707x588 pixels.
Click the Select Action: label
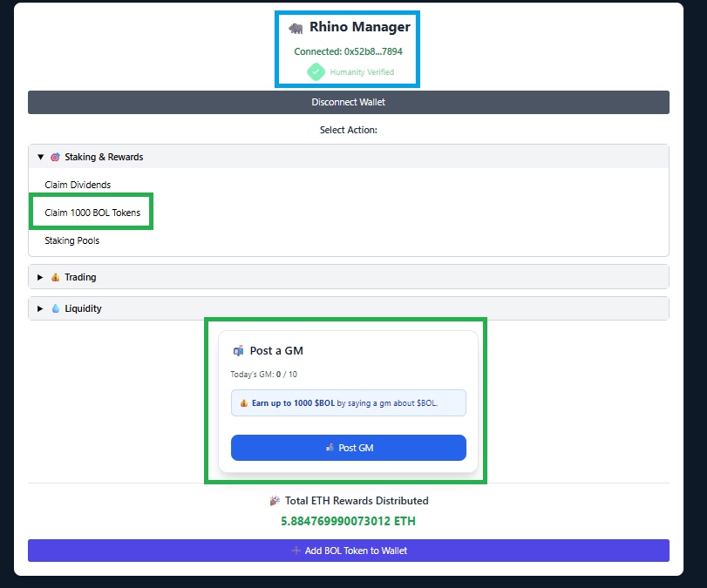349,130
